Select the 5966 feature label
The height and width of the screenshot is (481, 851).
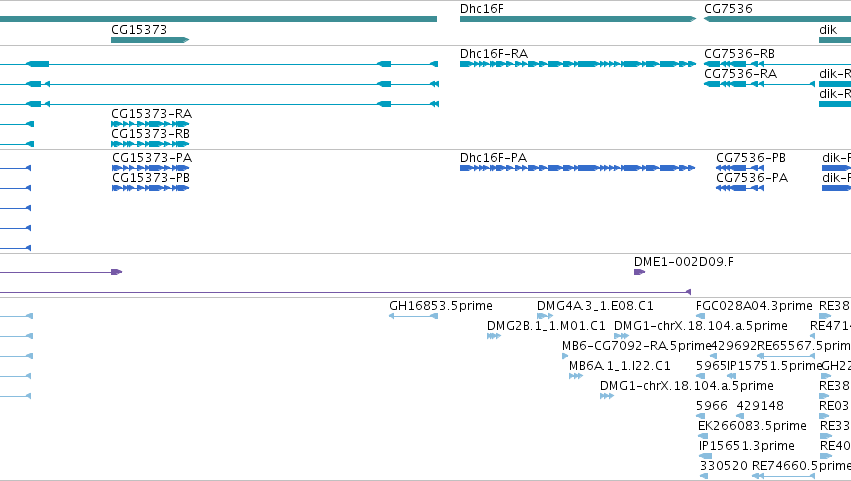click(x=712, y=406)
